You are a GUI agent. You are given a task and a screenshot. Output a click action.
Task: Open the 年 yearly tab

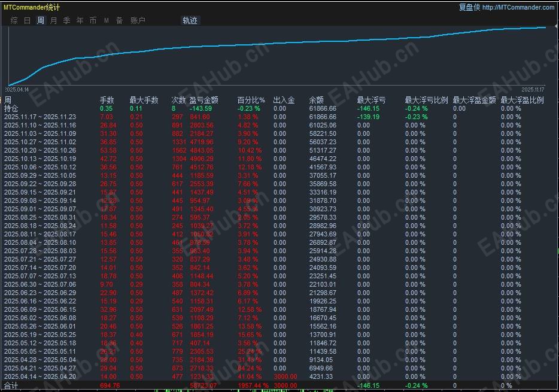(x=80, y=21)
